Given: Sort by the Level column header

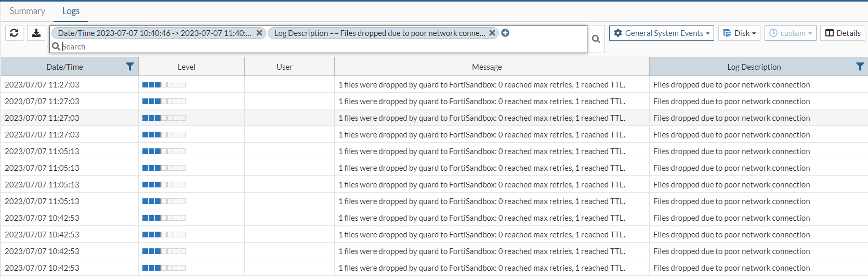Looking at the screenshot, I should (x=186, y=67).
